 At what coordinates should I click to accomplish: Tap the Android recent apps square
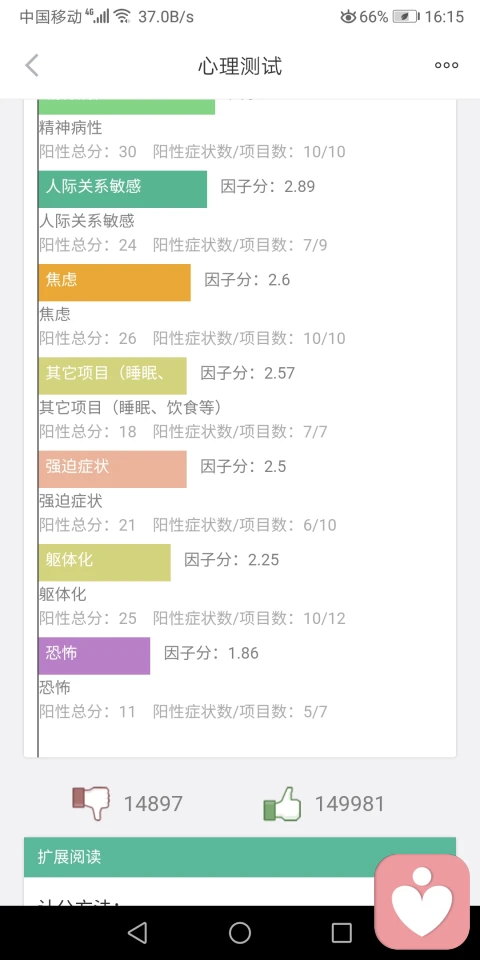click(x=342, y=932)
